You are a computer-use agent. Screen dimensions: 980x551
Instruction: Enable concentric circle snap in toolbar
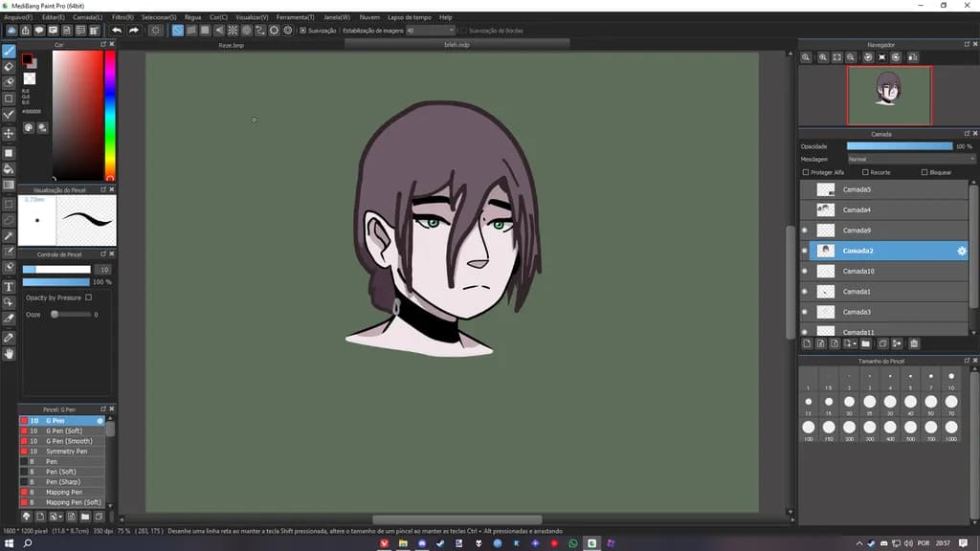[x=246, y=30]
